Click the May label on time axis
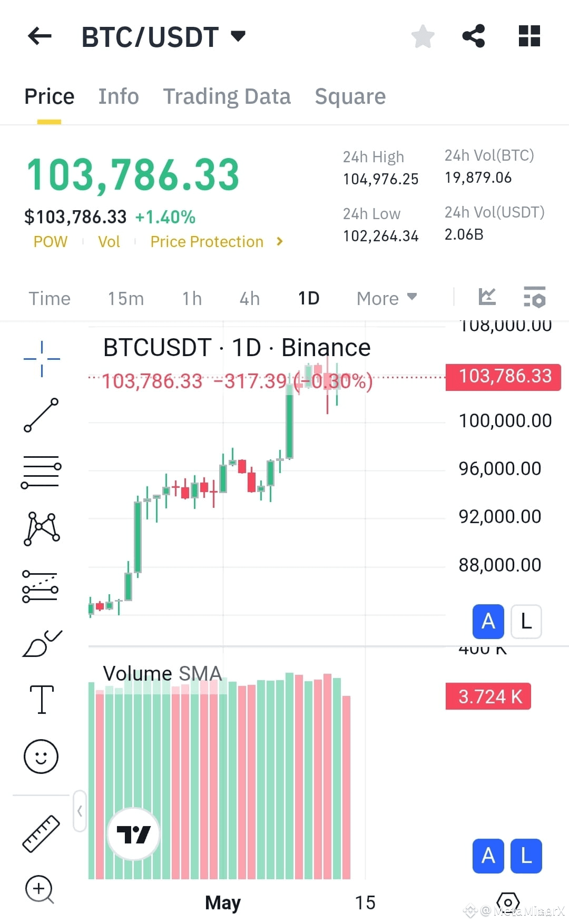 223,903
